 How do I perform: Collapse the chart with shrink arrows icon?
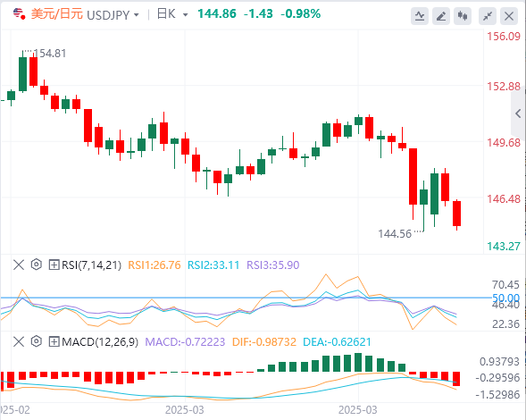click(488, 16)
